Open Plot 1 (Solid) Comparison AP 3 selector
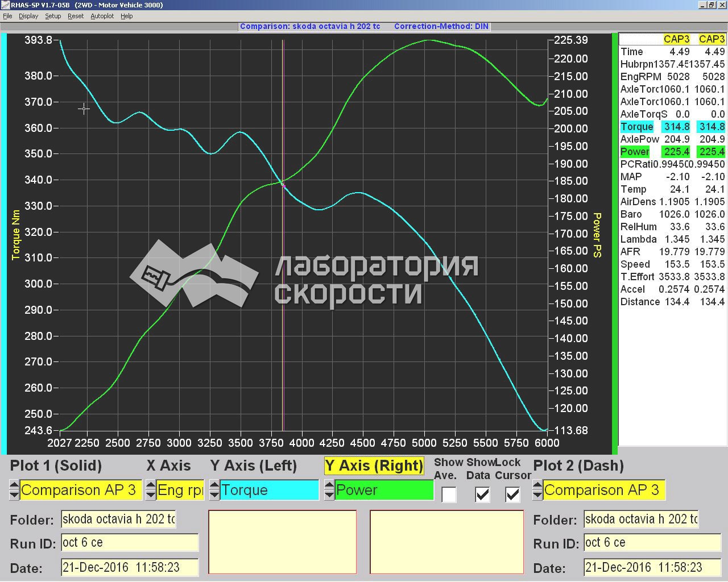 pyautogui.click(x=80, y=490)
